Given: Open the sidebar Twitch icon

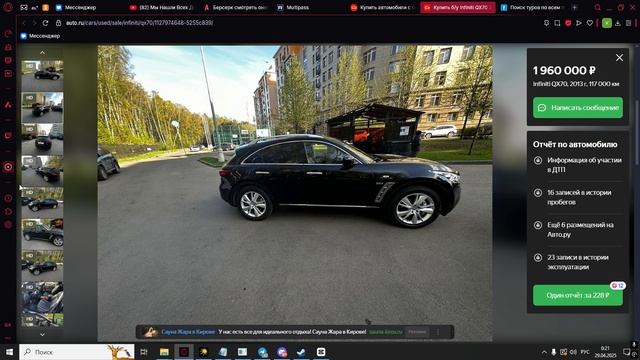Looking at the screenshot, I should coord(8,136).
